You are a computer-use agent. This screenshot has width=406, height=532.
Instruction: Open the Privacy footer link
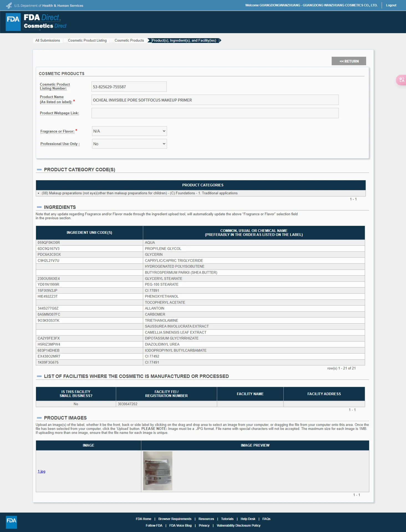click(x=204, y=526)
